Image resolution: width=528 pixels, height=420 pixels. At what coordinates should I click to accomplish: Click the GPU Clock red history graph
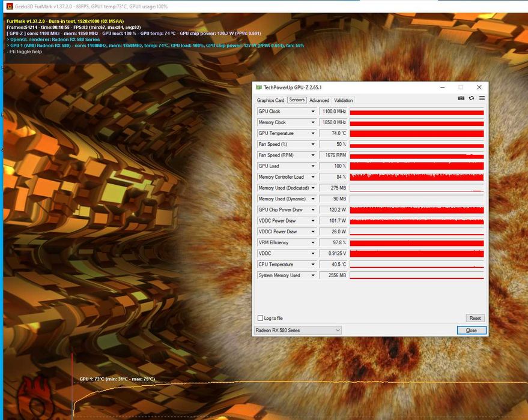click(x=417, y=112)
